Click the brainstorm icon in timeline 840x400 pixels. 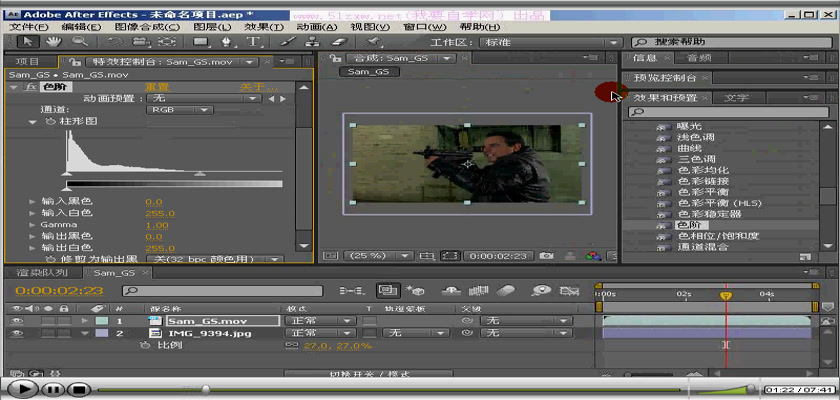coord(539,291)
